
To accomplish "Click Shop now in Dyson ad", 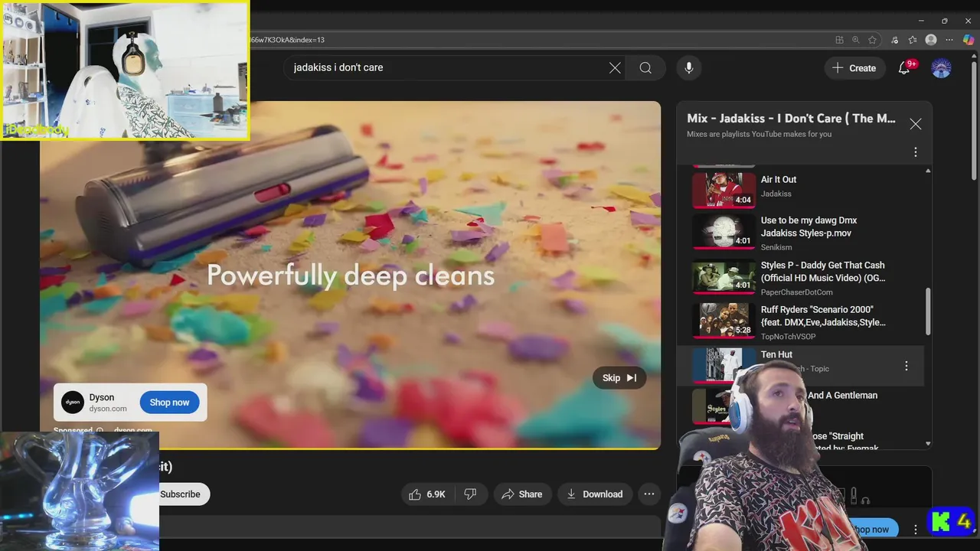I will 169,403.
